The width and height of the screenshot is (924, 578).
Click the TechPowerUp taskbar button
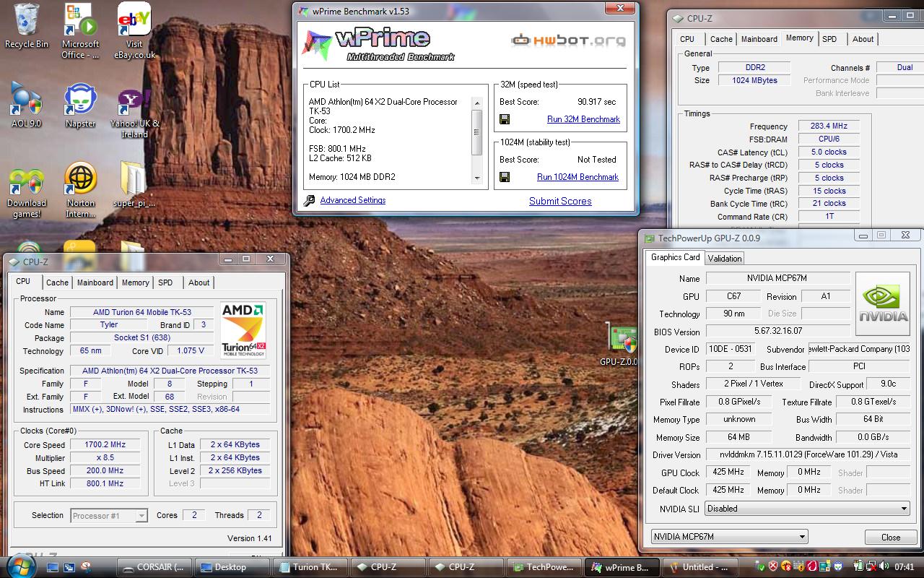(x=544, y=567)
